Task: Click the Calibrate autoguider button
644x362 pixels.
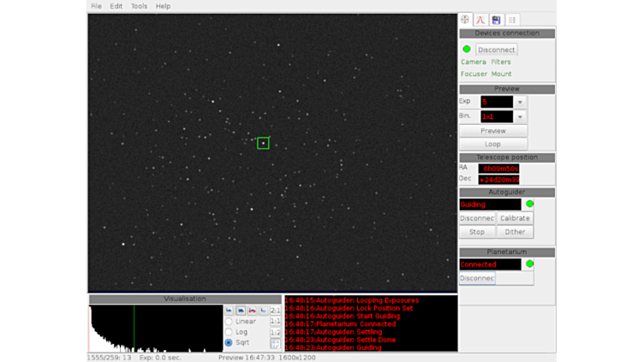Action: [x=515, y=218]
